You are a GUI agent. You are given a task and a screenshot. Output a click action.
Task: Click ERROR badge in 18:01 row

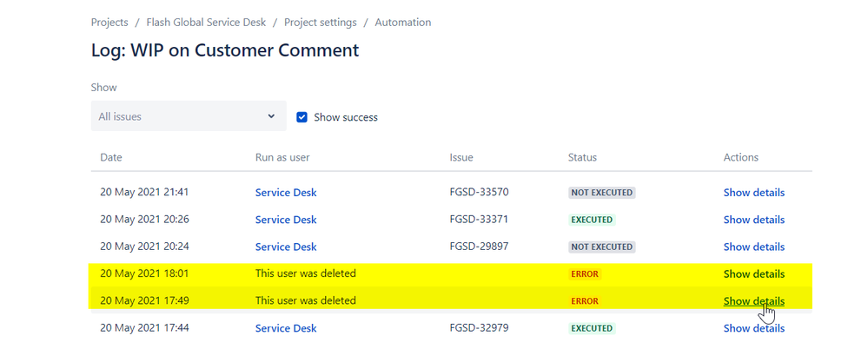(585, 273)
